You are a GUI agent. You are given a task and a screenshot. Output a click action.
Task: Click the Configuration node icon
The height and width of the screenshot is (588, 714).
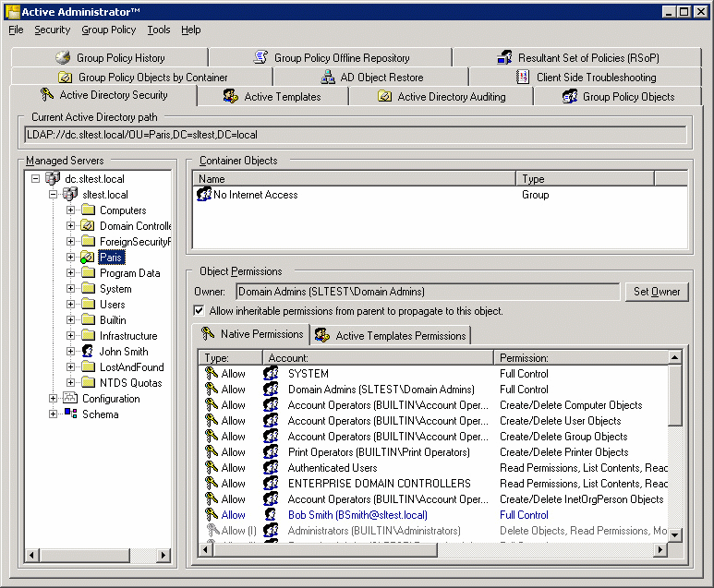coord(70,398)
